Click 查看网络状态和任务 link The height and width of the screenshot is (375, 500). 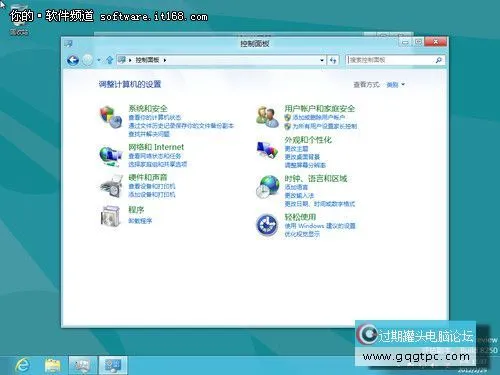pos(155,156)
